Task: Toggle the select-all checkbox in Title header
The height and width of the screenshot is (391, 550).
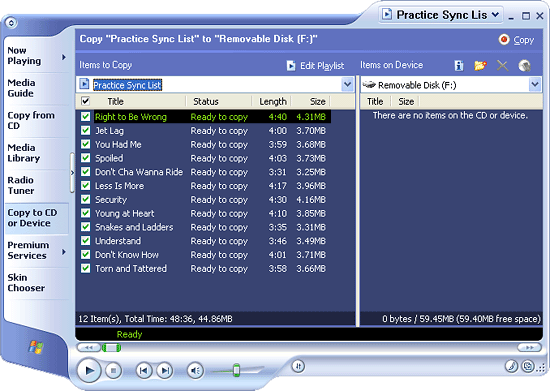Action: (x=85, y=101)
